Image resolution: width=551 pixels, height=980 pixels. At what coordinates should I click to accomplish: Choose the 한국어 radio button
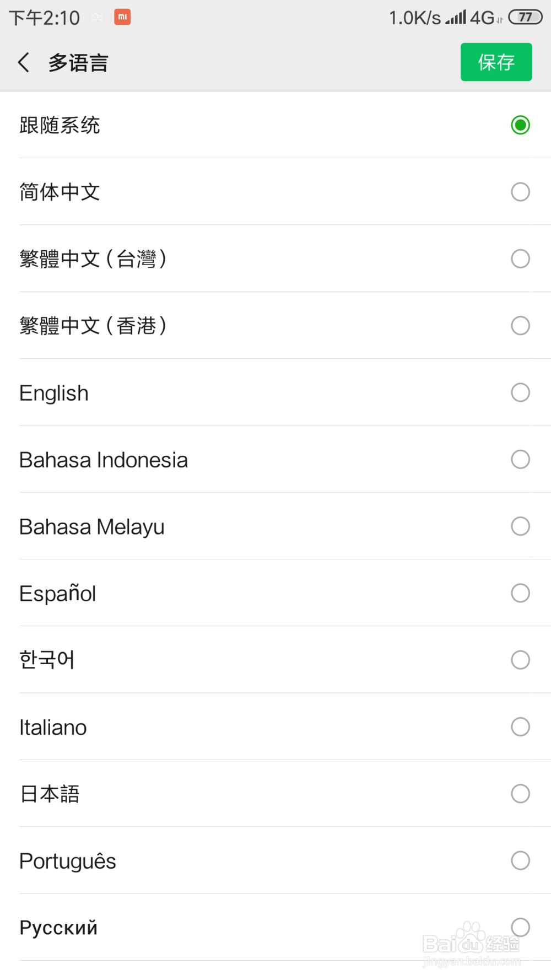pyautogui.click(x=520, y=660)
